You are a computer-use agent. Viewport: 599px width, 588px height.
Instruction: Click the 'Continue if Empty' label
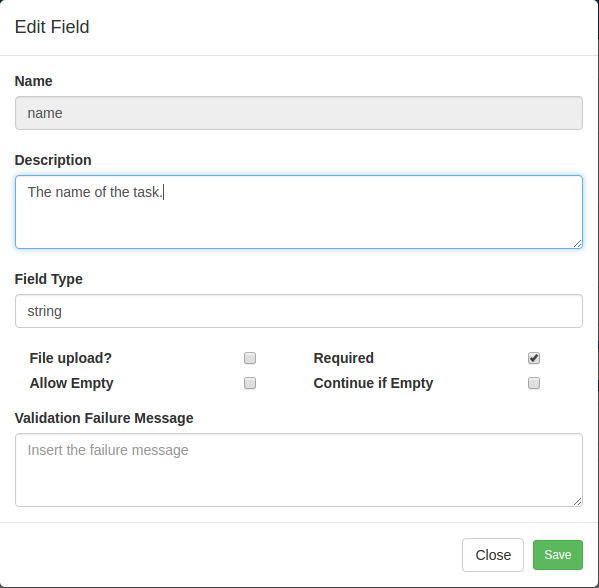coord(373,383)
